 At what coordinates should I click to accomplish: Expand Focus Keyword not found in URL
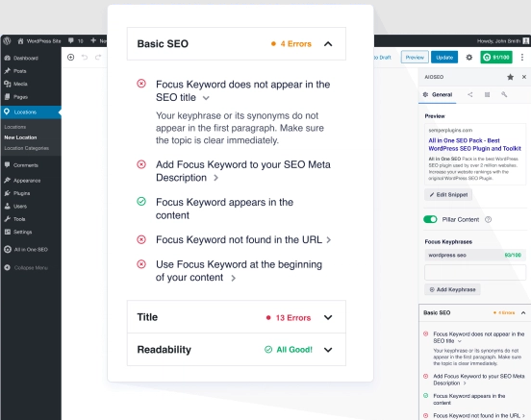pos(328,240)
